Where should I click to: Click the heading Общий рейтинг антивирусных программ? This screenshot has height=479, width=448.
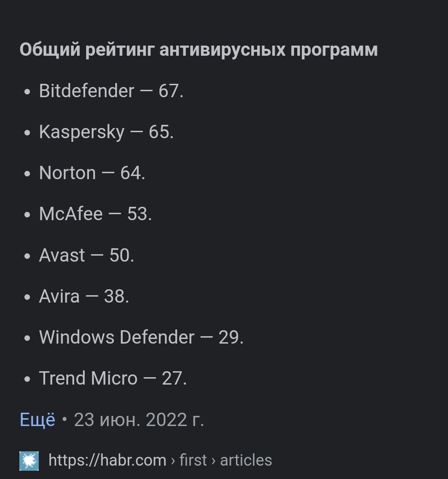pyautogui.click(x=199, y=49)
